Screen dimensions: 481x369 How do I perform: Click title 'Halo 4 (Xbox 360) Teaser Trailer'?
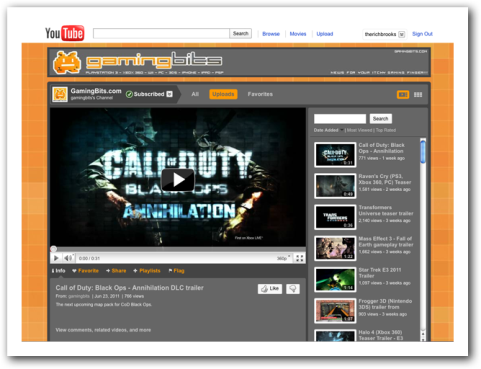coord(381,335)
